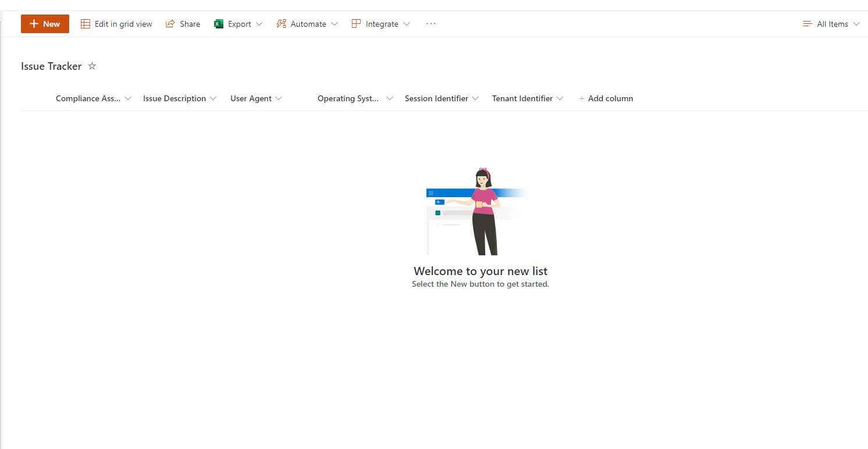Click the Issue Tracker title

(51, 66)
